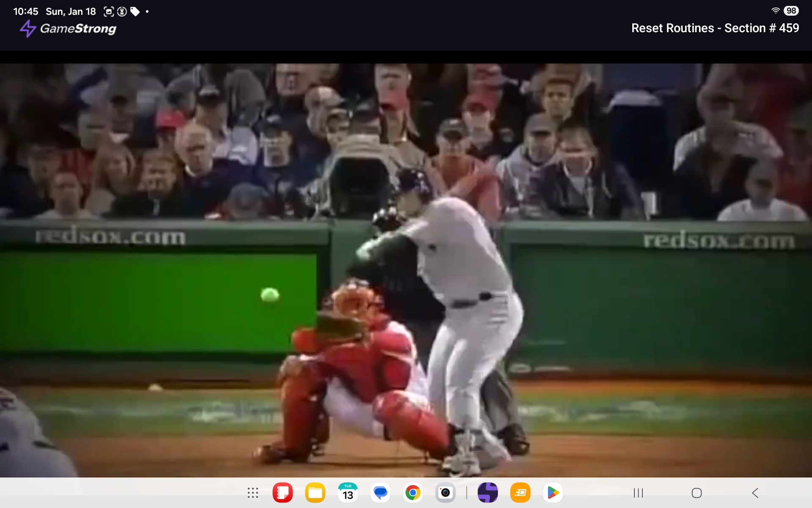Viewport: 812px width, 508px height.
Task: Tap the date Sun, Jan 18
Action: pyautogui.click(x=71, y=11)
